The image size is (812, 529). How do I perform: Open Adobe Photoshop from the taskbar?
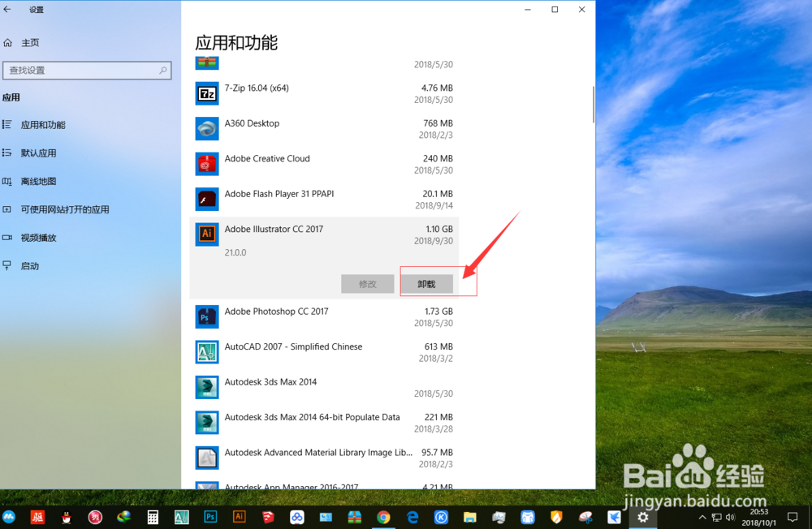[209, 517]
